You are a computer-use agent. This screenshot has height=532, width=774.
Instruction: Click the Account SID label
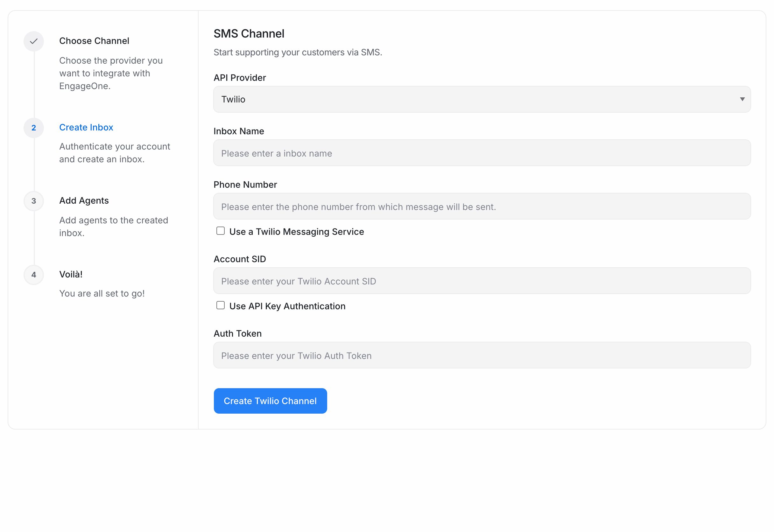[x=240, y=259]
